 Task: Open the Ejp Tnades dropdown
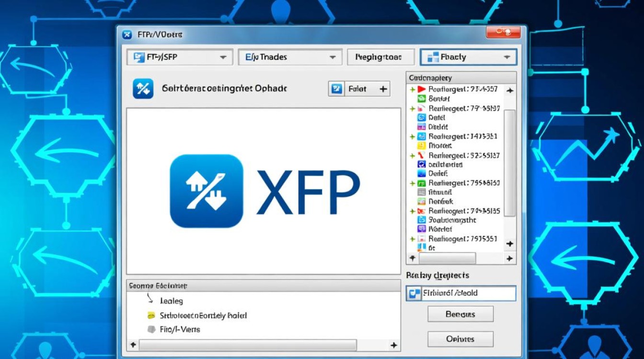coord(332,57)
